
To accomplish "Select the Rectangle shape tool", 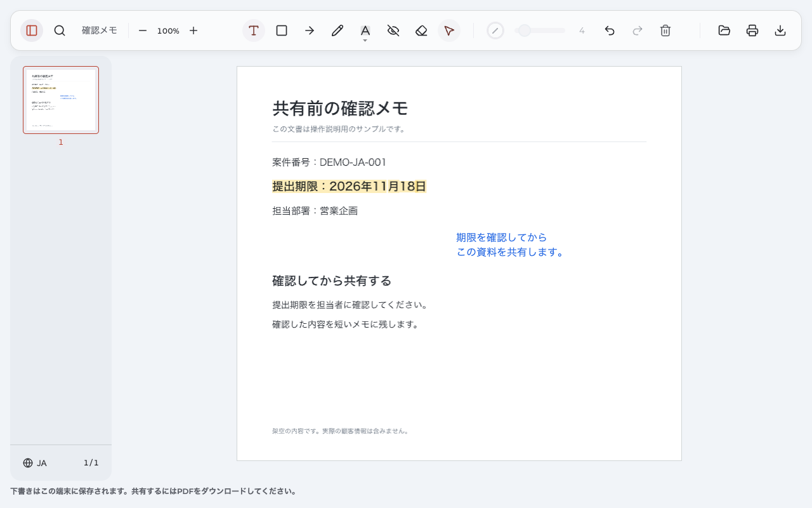I will pos(282,30).
